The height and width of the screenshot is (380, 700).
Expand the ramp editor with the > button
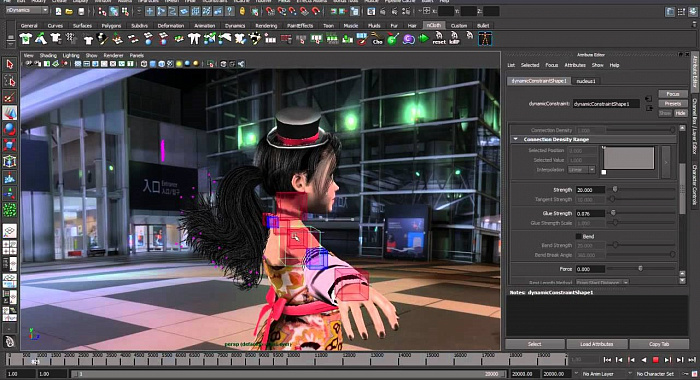666,163
